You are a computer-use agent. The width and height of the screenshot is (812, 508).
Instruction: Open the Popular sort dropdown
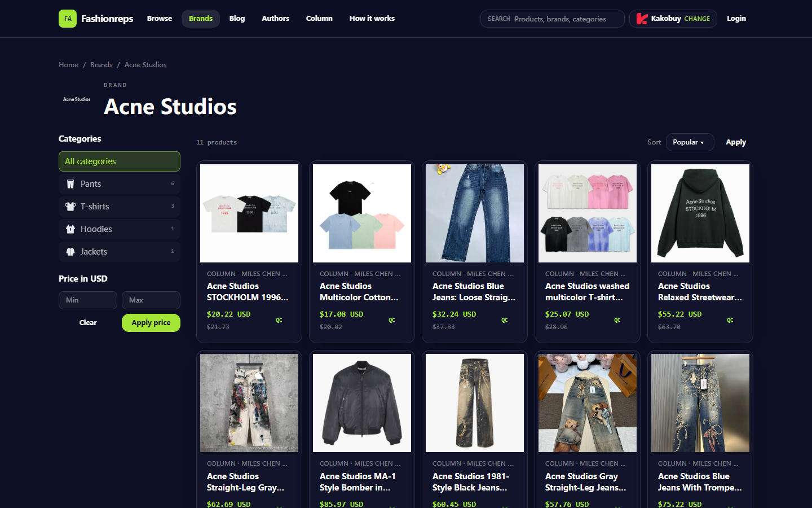tap(690, 142)
